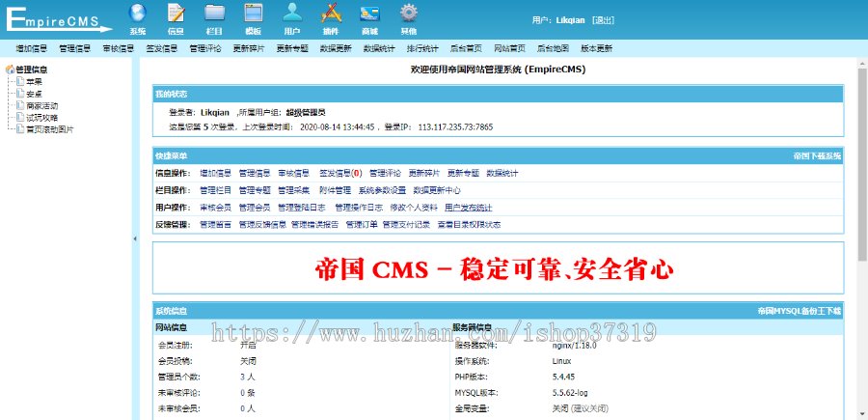
Task: Open the 试玩攻略 tree item label
Action: pyautogui.click(x=42, y=118)
